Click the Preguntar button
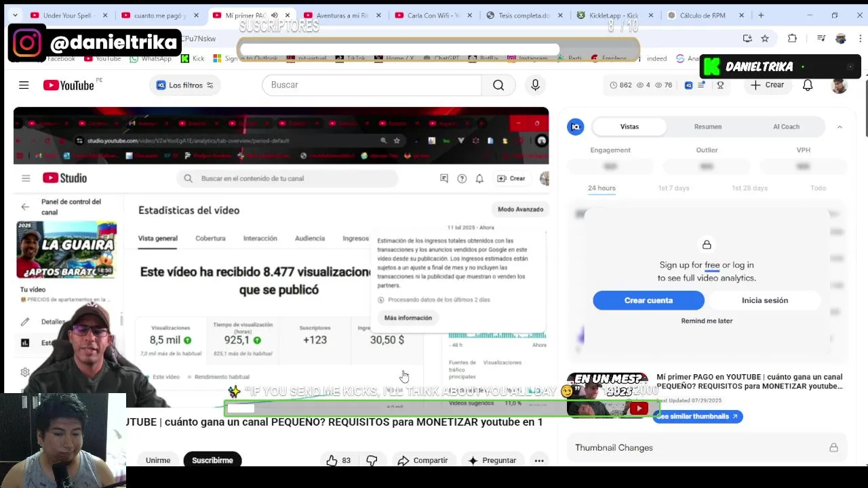Viewport: 868px width, 488px height. point(492,460)
